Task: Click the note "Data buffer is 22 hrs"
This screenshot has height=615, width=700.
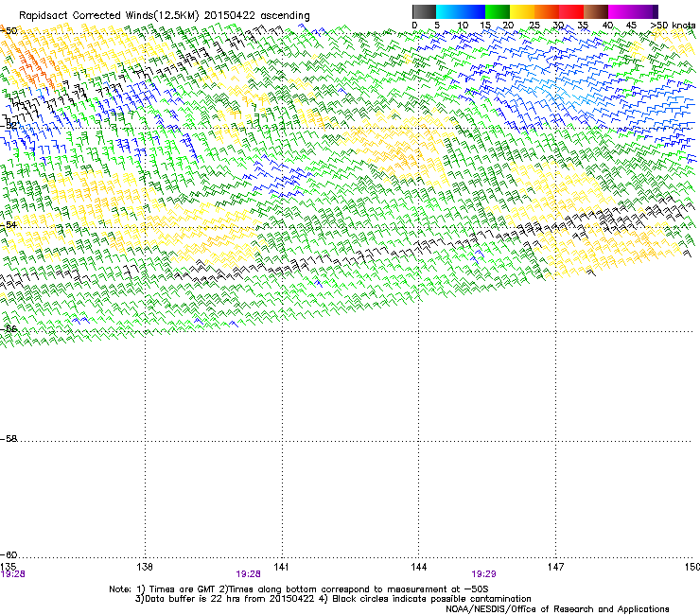Action: 193,599
